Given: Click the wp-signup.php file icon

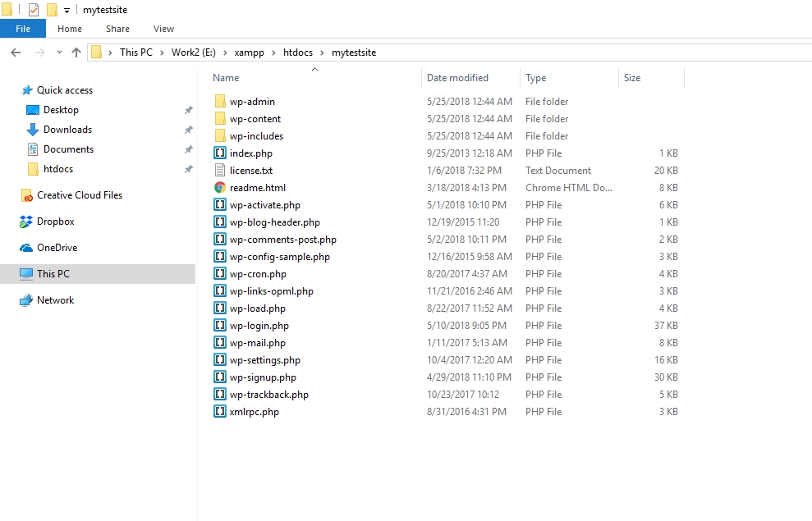Looking at the screenshot, I should (220, 377).
